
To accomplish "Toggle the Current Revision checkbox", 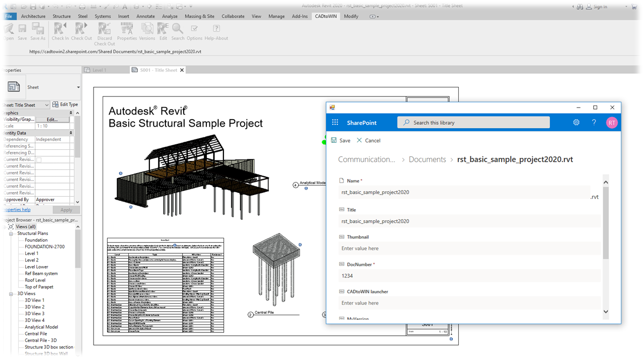I will point(39,160).
